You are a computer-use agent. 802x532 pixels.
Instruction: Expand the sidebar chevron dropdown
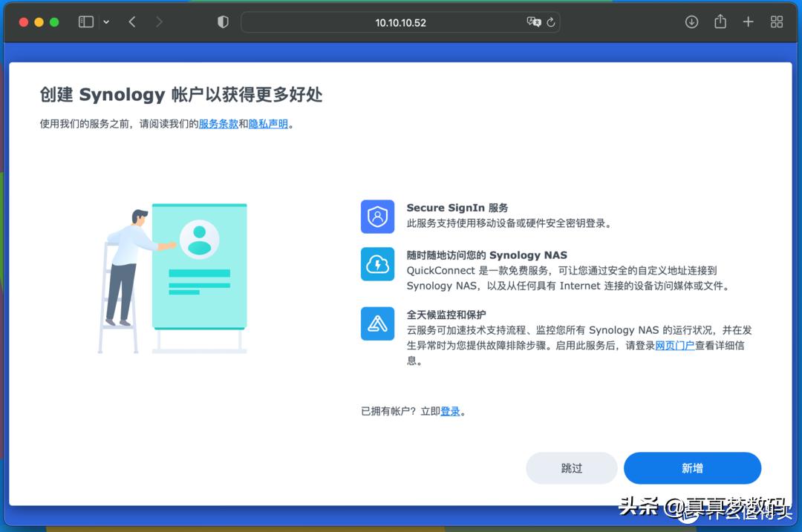click(105, 22)
